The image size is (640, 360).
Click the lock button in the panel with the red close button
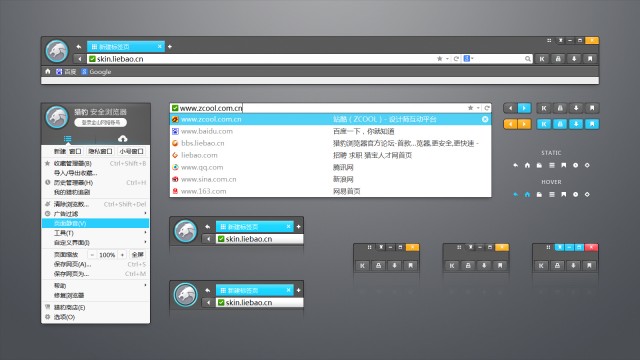coord(557,265)
